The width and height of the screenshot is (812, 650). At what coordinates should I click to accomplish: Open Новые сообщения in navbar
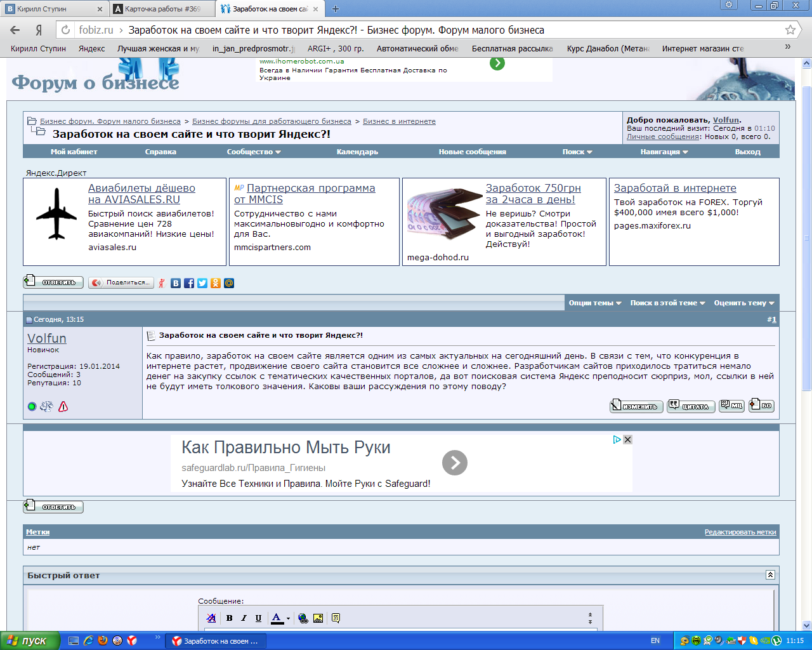[473, 152]
